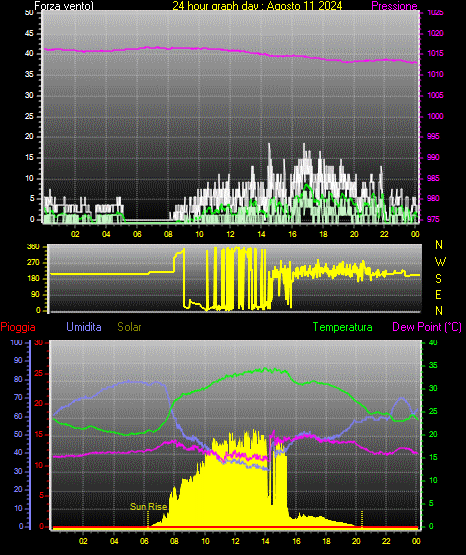Click the Sun Rise marker text
This screenshot has height=555, width=466.
(x=148, y=507)
